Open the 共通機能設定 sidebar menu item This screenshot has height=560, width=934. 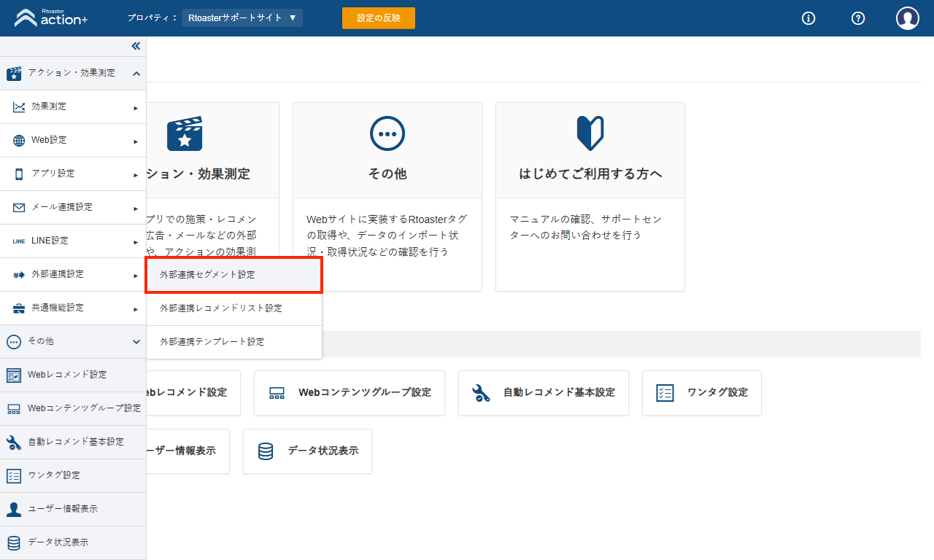point(73,308)
